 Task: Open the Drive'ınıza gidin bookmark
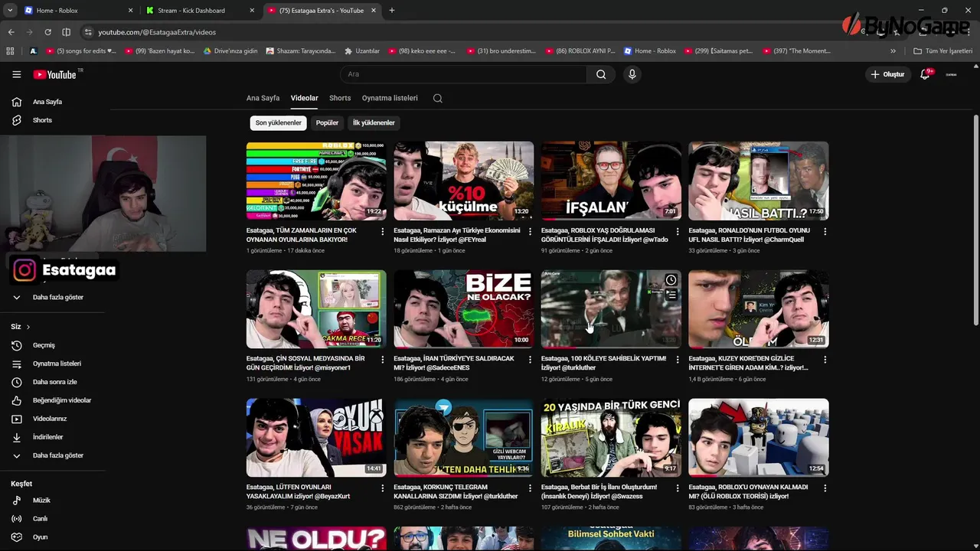pyautogui.click(x=230, y=51)
